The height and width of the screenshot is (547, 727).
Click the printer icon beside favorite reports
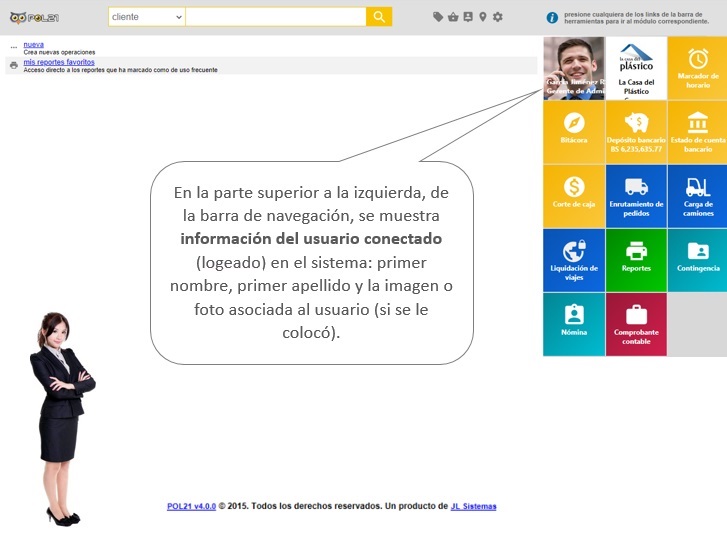[14, 65]
